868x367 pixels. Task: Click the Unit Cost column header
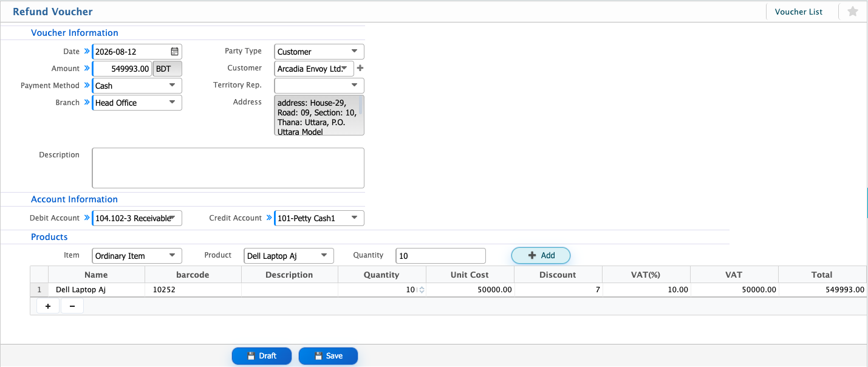tap(470, 275)
